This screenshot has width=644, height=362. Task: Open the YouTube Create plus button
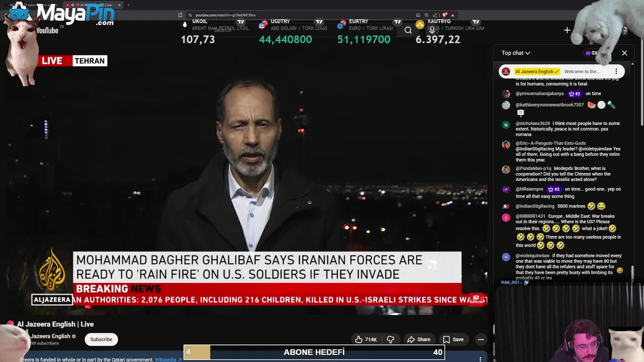point(567,30)
